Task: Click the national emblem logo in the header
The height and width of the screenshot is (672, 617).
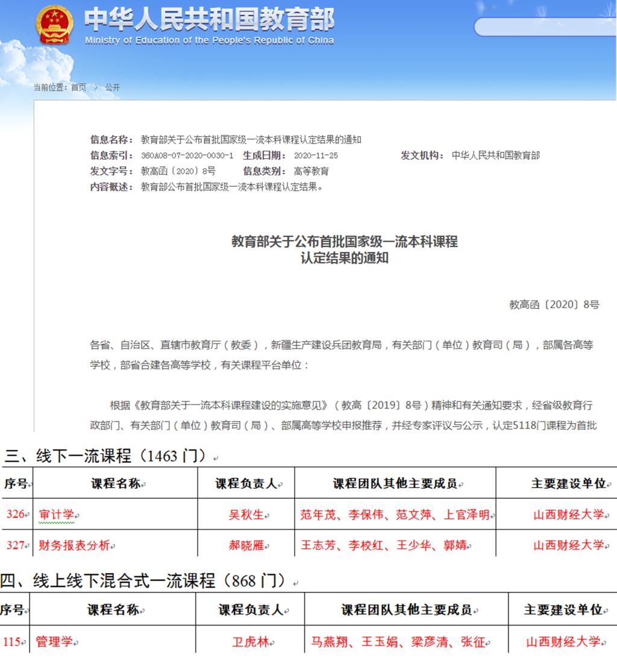Action: click(x=54, y=24)
